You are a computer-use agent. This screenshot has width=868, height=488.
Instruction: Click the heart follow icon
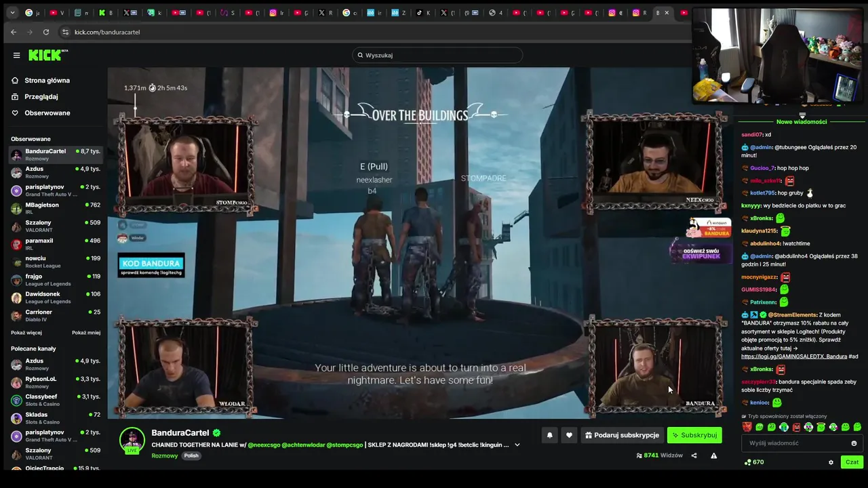click(569, 435)
